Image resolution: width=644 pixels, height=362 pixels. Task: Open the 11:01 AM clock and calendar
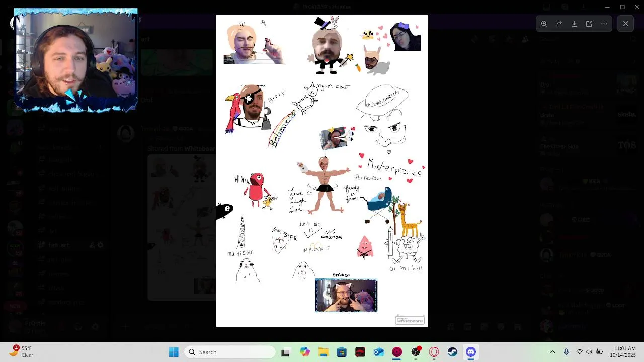tap(623, 352)
